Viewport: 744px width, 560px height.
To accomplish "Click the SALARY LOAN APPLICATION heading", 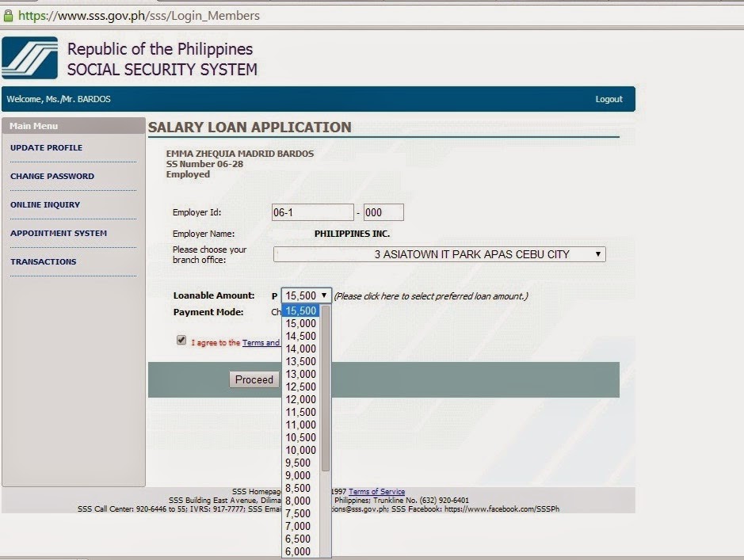I will [250, 127].
